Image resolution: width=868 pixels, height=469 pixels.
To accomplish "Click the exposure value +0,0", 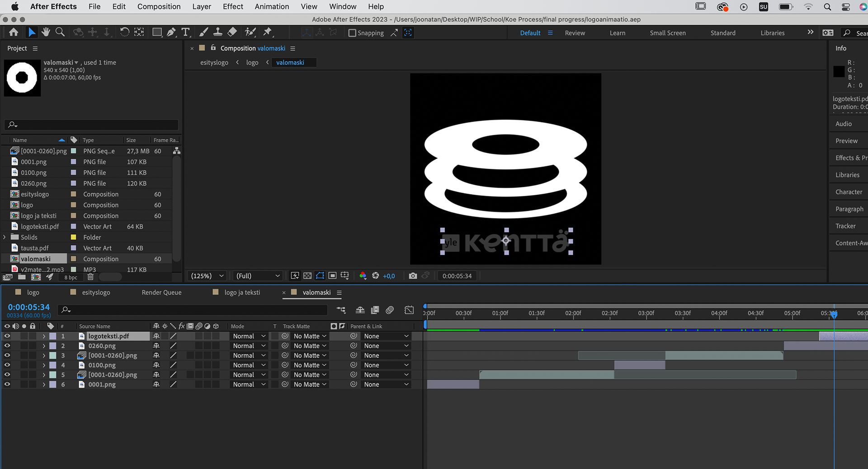I will pyautogui.click(x=389, y=276).
